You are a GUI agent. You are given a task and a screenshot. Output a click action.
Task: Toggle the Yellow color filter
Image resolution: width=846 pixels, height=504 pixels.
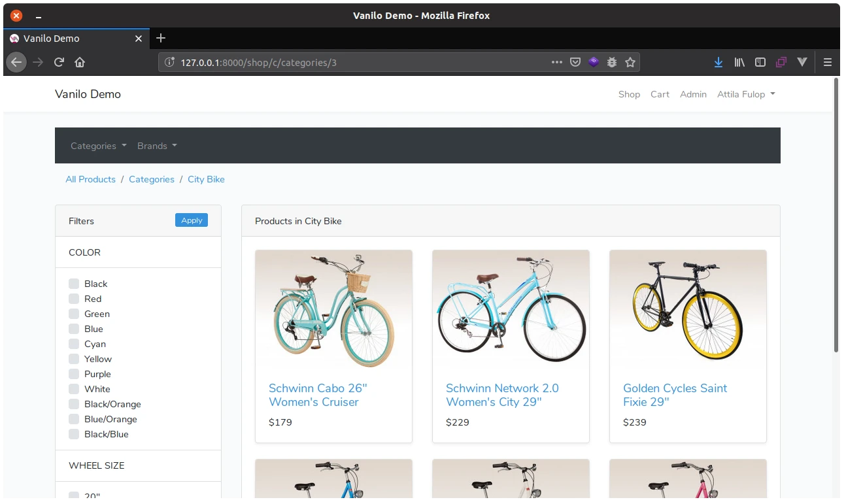pyautogui.click(x=74, y=359)
